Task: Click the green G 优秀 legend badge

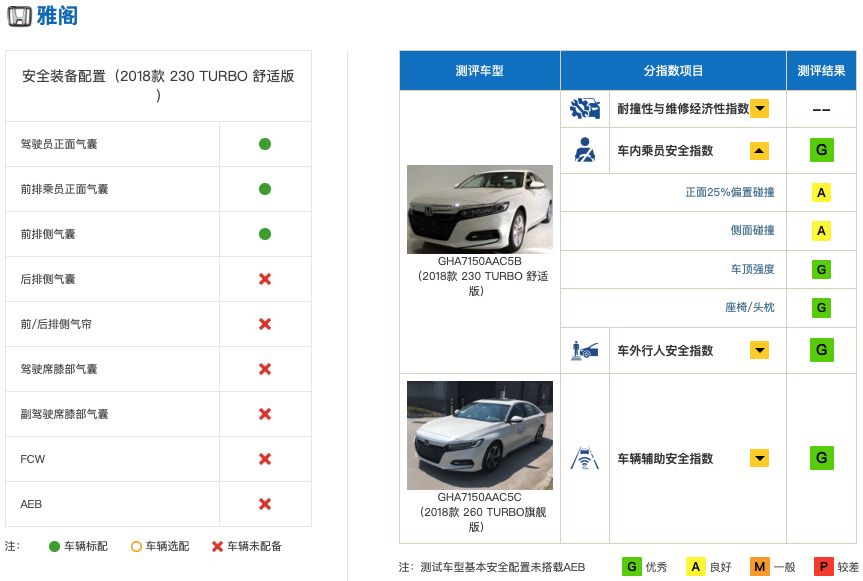Action: coord(633,566)
